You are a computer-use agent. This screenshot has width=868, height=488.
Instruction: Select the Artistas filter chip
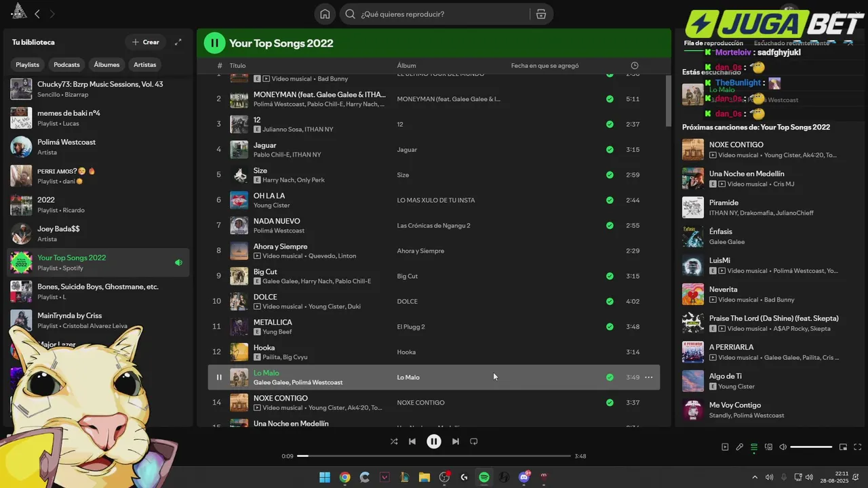tap(145, 64)
